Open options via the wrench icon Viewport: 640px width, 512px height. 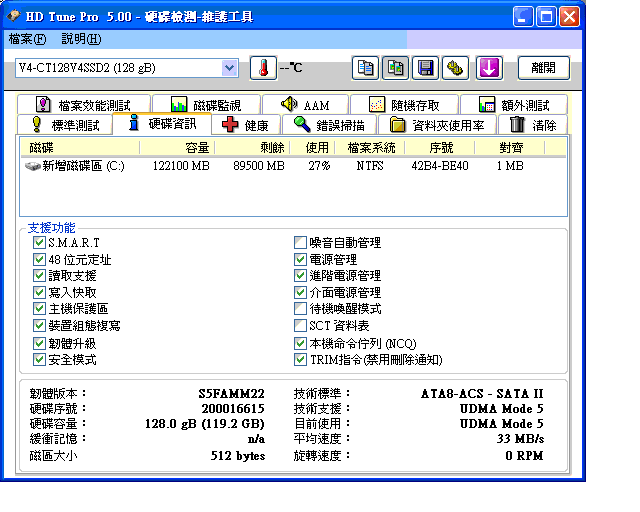coord(455,68)
